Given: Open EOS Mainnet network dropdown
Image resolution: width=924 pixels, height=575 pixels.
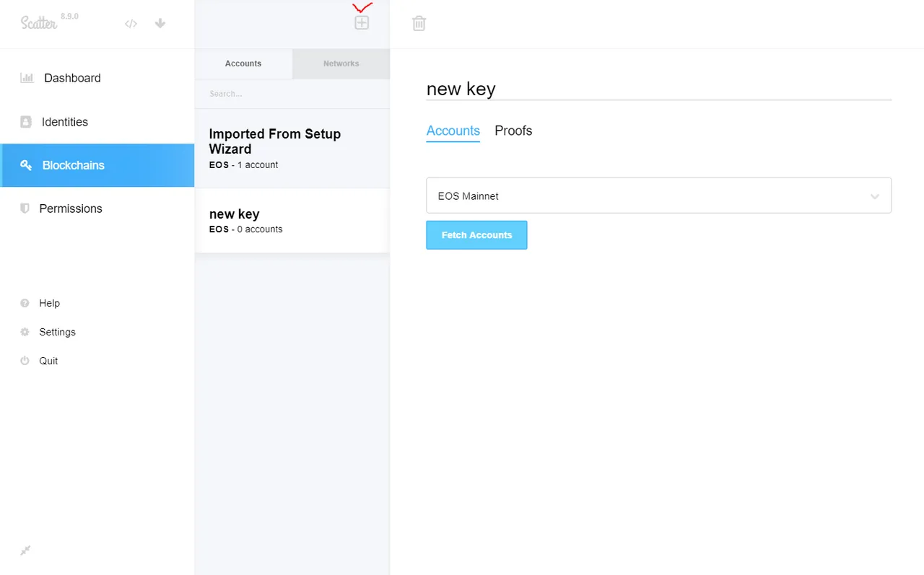Looking at the screenshot, I should tap(659, 196).
